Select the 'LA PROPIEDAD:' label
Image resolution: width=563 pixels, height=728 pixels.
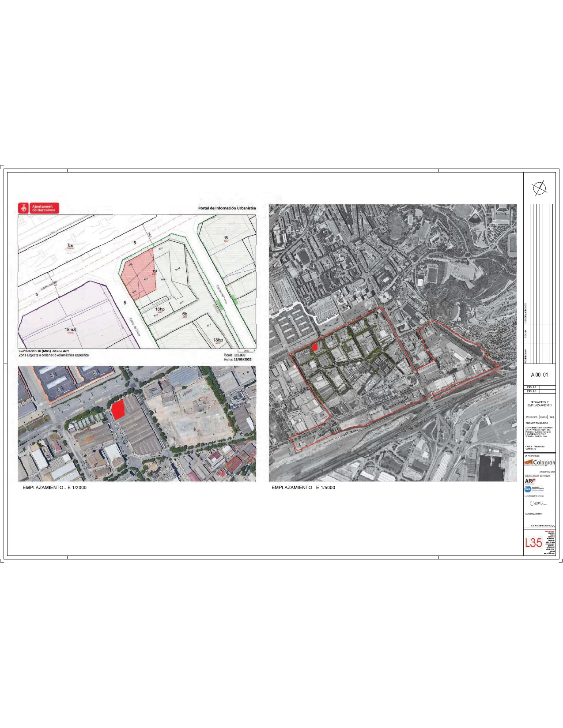[532, 456]
